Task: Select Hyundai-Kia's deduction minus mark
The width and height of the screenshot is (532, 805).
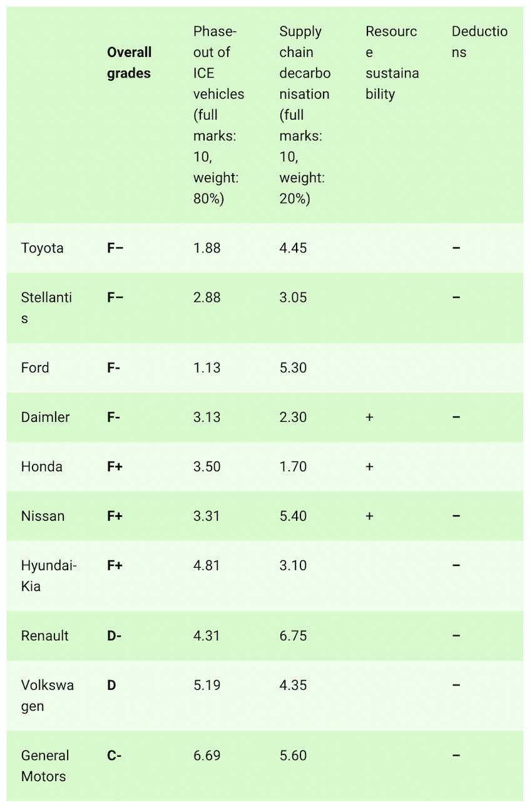Action: coord(456,565)
